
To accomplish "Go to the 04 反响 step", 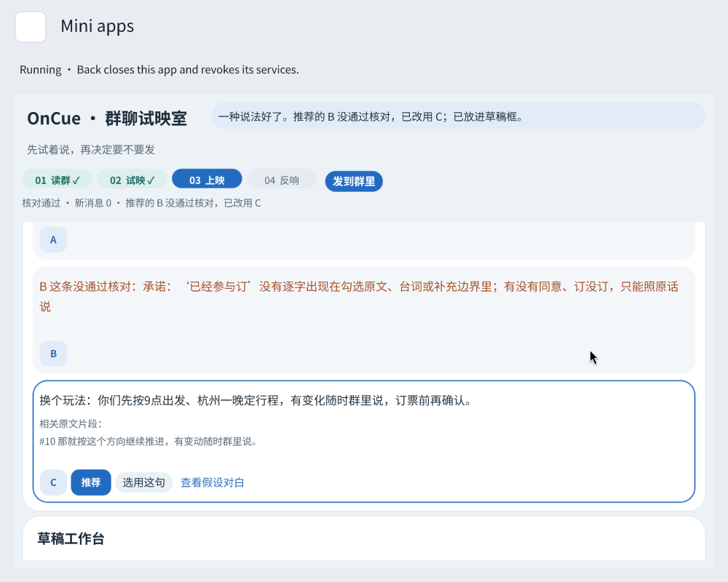I will coord(282,180).
